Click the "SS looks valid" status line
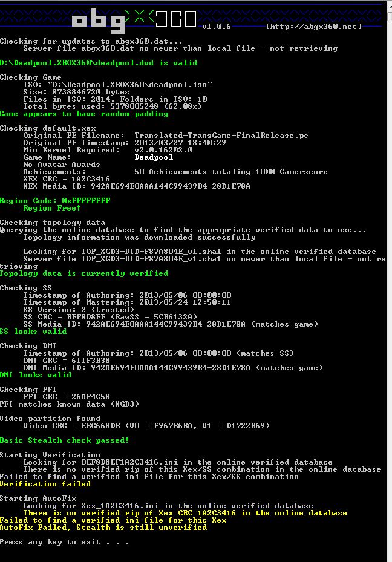The height and width of the screenshot is (562, 392). coord(33,332)
